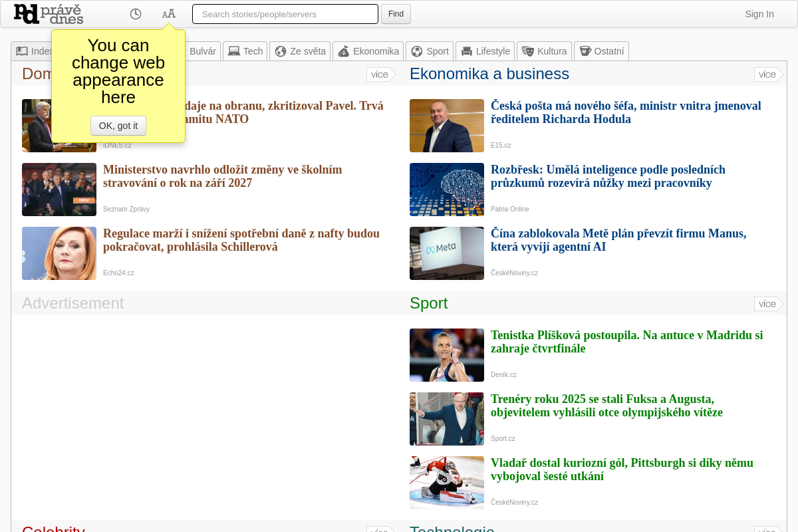Open the hockey goalie article thumbnail
Image resolution: width=798 pixels, height=532 pixels.
click(x=447, y=483)
